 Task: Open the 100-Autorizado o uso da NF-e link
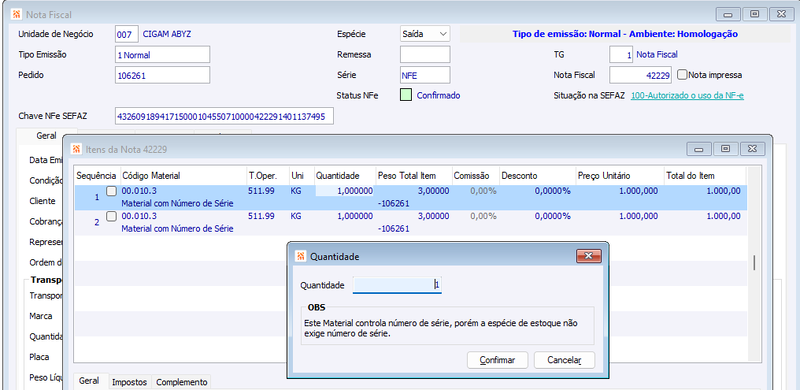(x=687, y=95)
